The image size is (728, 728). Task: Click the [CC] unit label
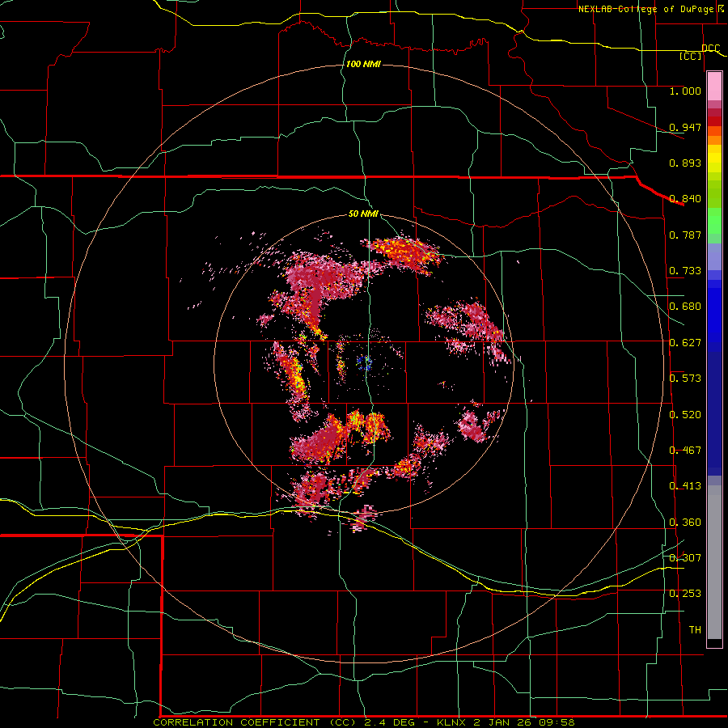click(x=690, y=56)
